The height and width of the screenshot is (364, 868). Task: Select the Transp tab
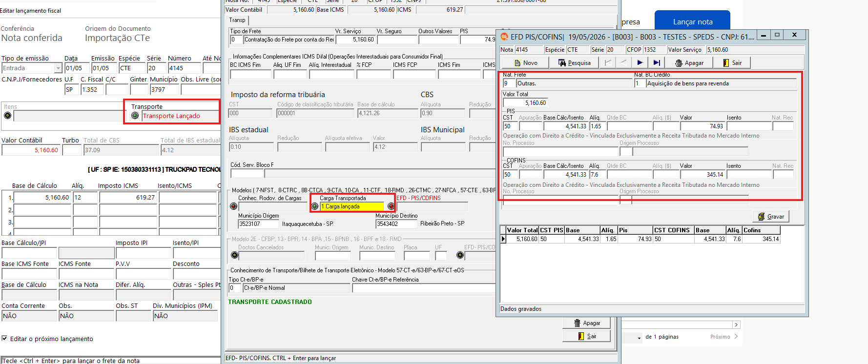click(237, 20)
